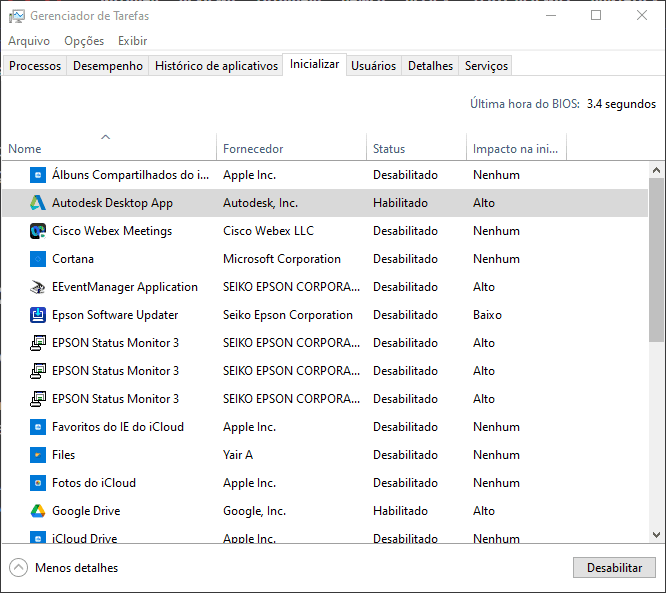Screen dimensions: 666x593
Task: Switch to the Desempenho tab
Action: click(108, 66)
